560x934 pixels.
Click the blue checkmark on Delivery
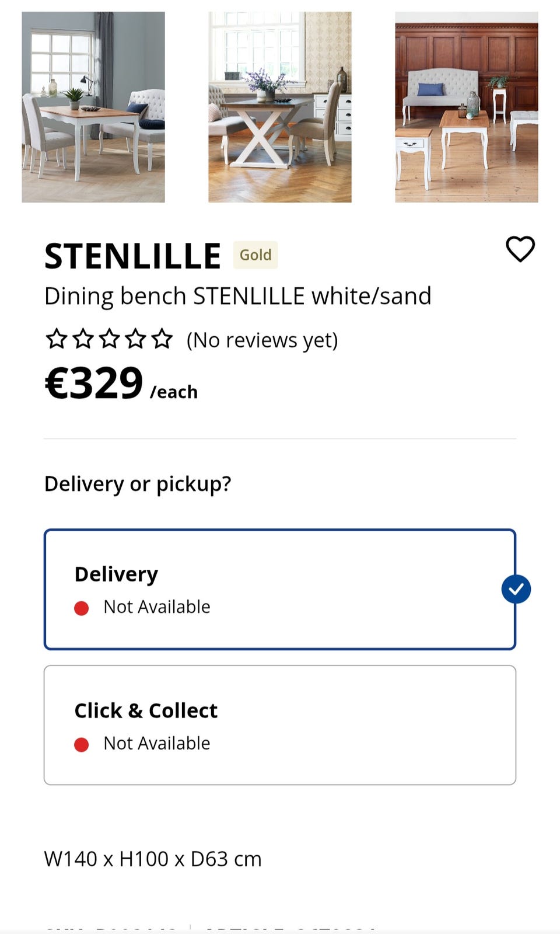516,589
